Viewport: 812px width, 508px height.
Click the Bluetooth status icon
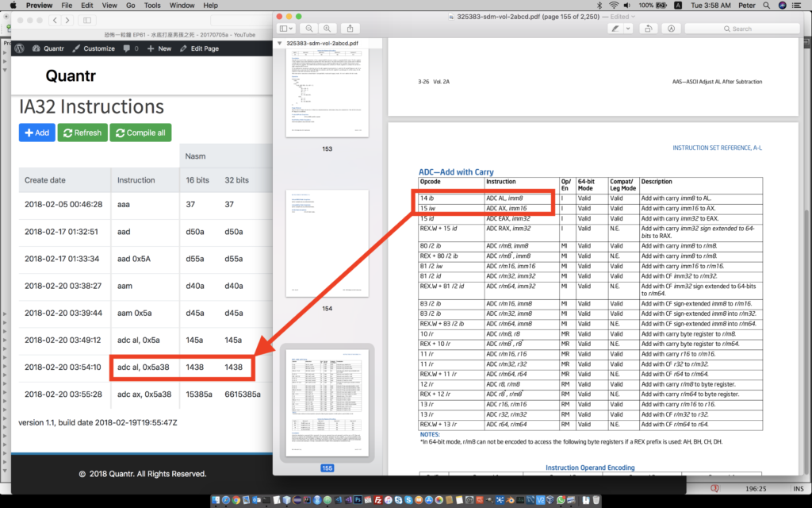pyautogui.click(x=599, y=6)
